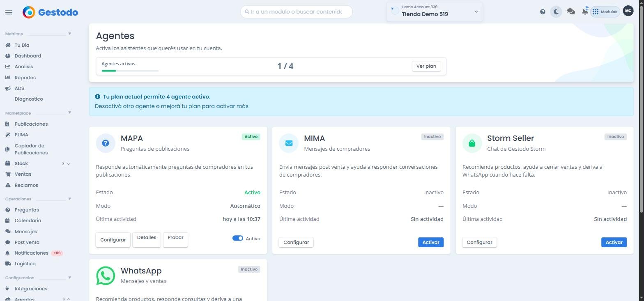Click the MAPA question mark agent icon

[106, 143]
